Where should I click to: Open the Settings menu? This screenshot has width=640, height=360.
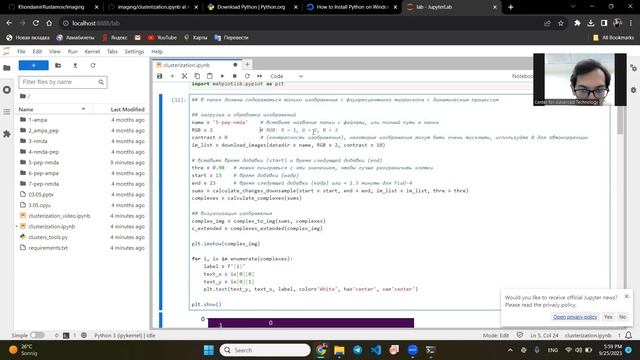point(134,51)
